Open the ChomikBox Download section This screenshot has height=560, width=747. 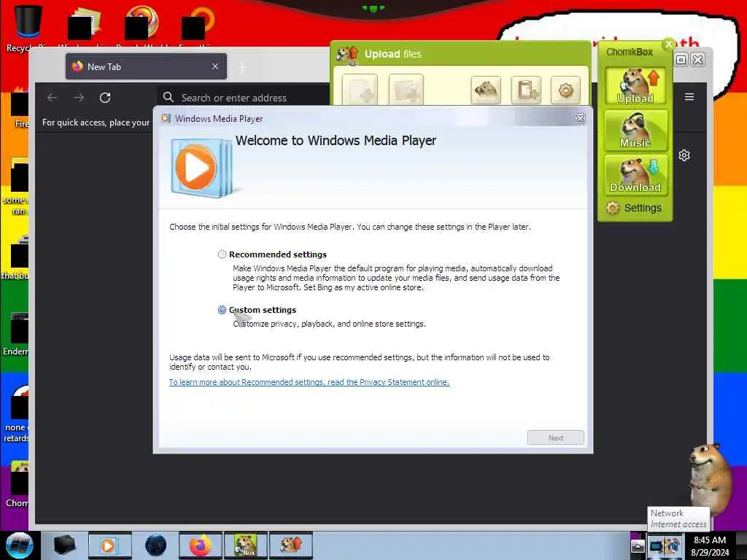pyautogui.click(x=635, y=175)
